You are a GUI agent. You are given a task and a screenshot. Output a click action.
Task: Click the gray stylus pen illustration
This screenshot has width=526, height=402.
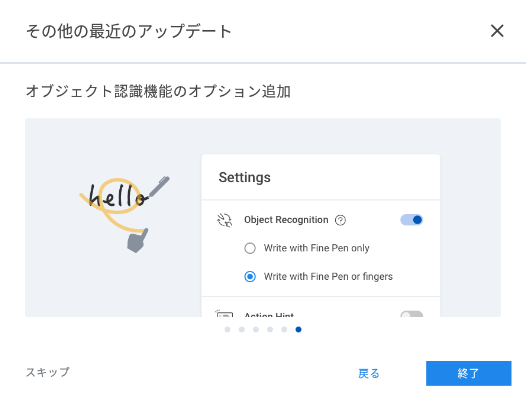[x=159, y=186]
